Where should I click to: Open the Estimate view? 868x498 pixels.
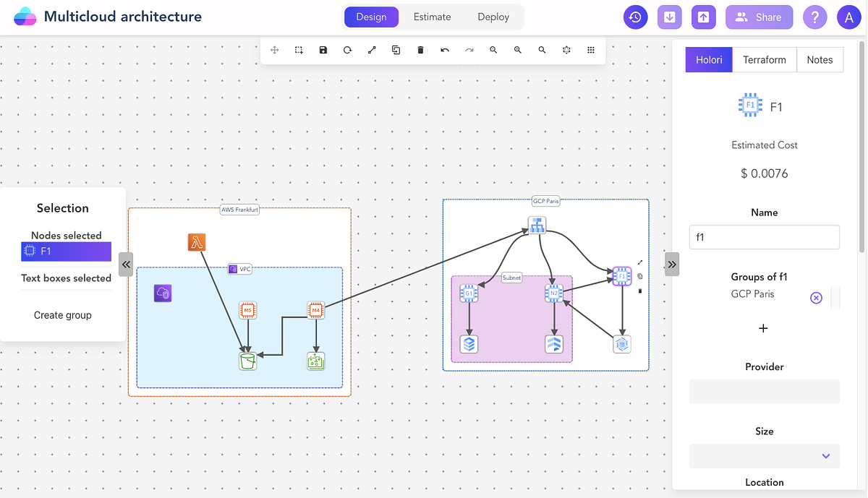tap(432, 16)
